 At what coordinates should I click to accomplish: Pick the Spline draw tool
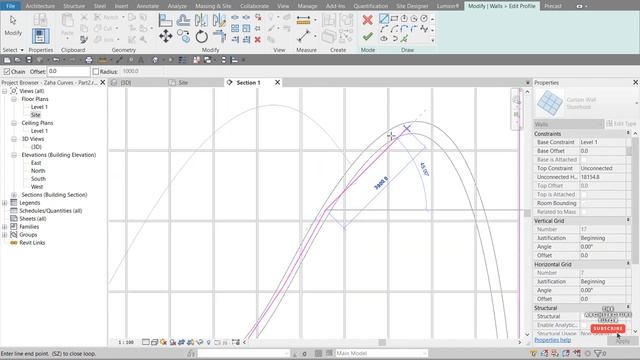point(424,29)
